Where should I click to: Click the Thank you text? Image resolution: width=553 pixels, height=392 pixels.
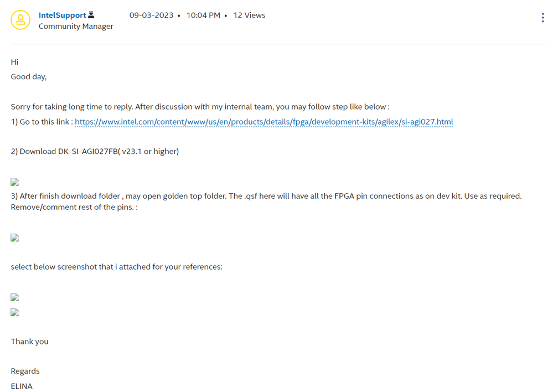tap(29, 342)
